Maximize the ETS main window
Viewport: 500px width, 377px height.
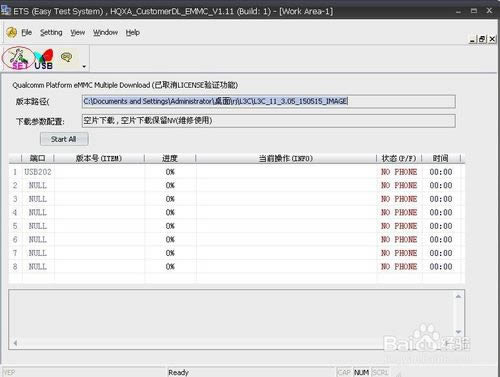click(x=474, y=11)
